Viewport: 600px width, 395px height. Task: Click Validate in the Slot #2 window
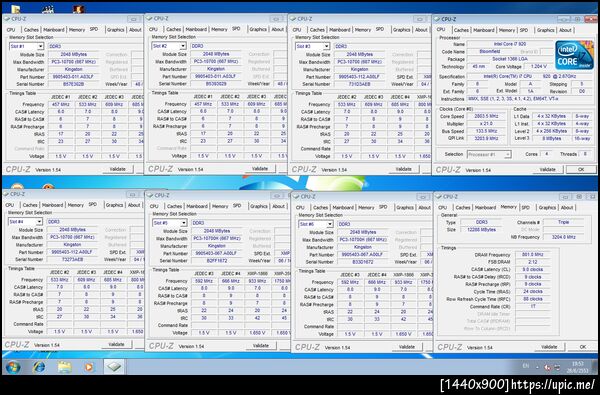[x=260, y=169]
